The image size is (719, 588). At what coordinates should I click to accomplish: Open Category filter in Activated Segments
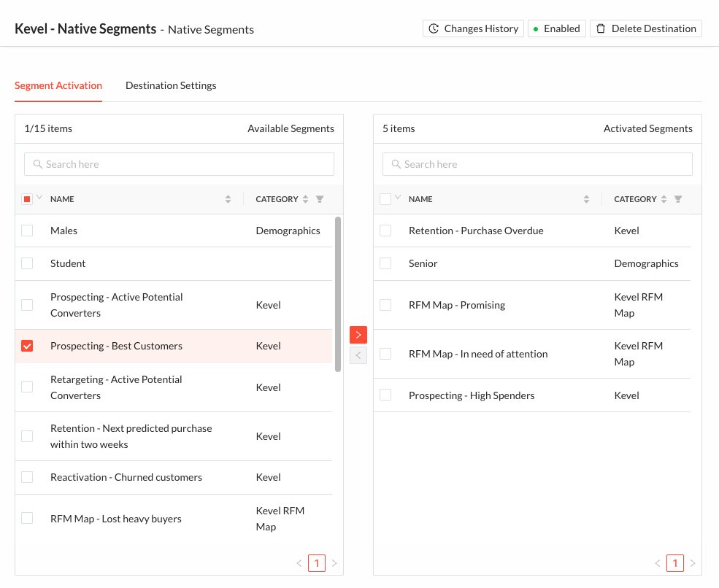pos(677,199)
